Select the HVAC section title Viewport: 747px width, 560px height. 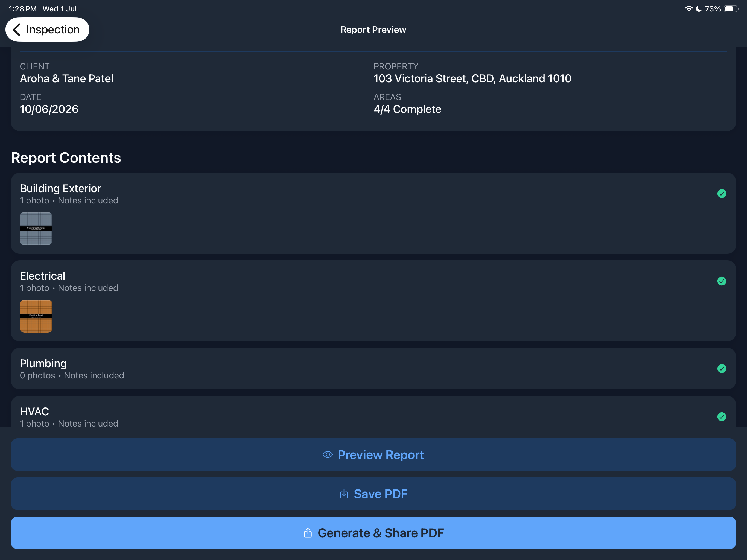click(x=34, y=412)
